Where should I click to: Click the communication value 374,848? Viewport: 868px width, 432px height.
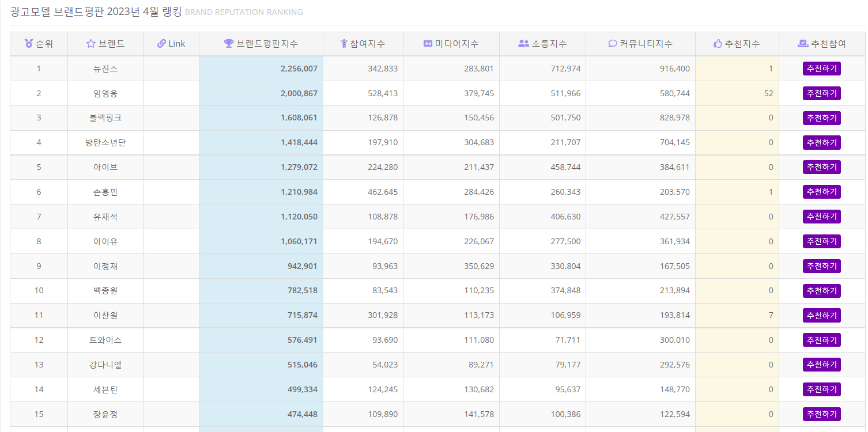pos(566,291)
